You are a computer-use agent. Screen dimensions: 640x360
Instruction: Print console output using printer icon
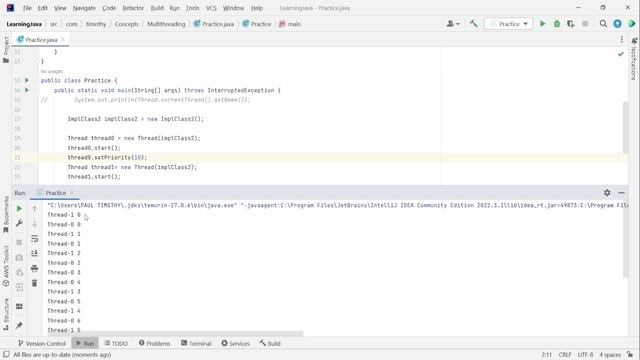(34, 268)
